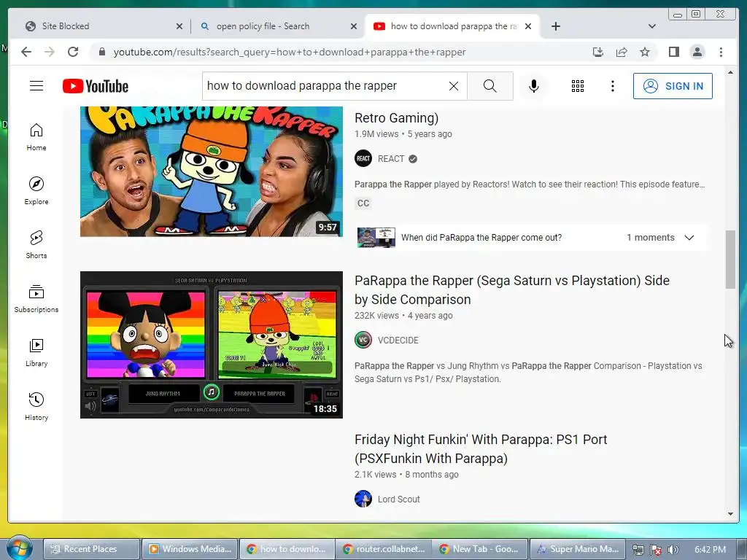The width and height of the screenshot is (747, 560).
Task: Click the volume speaker tray icon
Action: coord(673,550)
